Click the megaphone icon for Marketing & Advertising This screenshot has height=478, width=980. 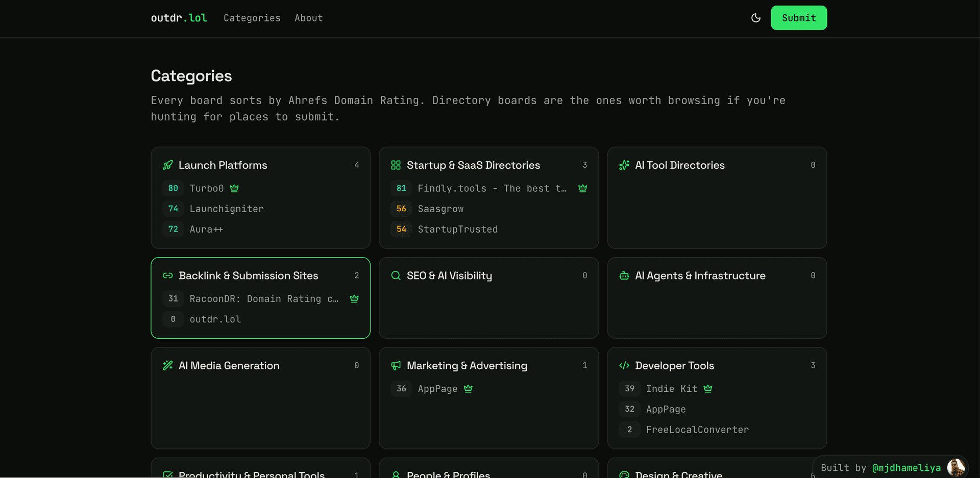pyautogui.click(x=396, y=366)
